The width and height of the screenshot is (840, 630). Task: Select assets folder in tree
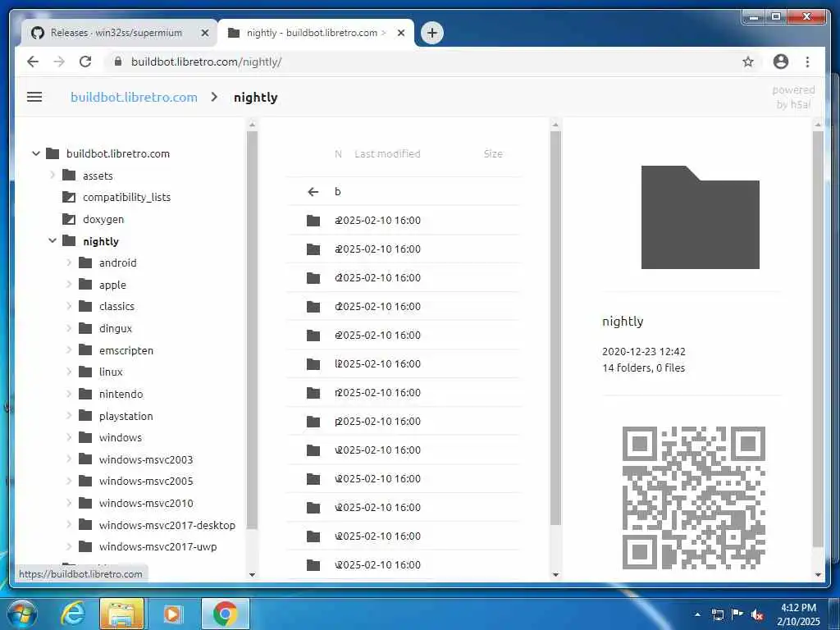(x=88, y=176)
